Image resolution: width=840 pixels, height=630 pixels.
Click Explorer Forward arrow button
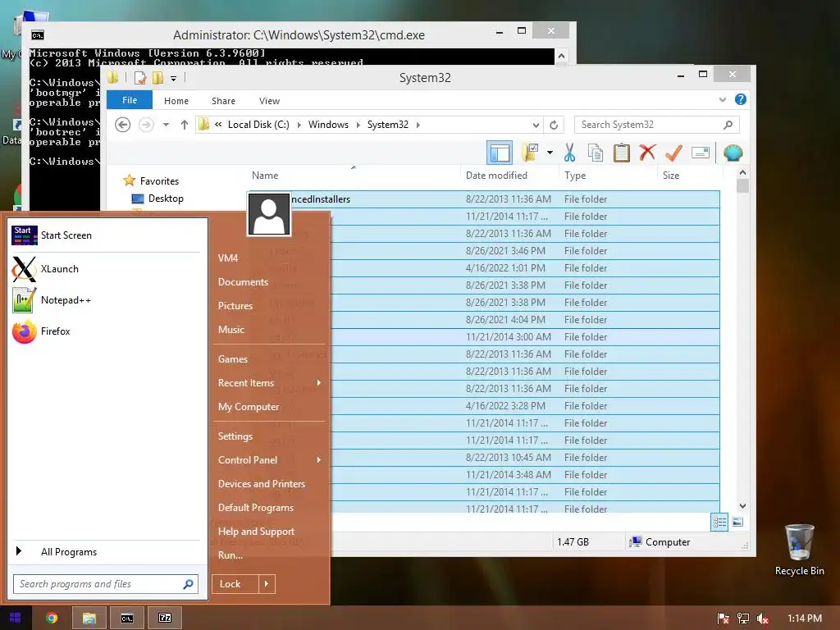coord(146,125)
